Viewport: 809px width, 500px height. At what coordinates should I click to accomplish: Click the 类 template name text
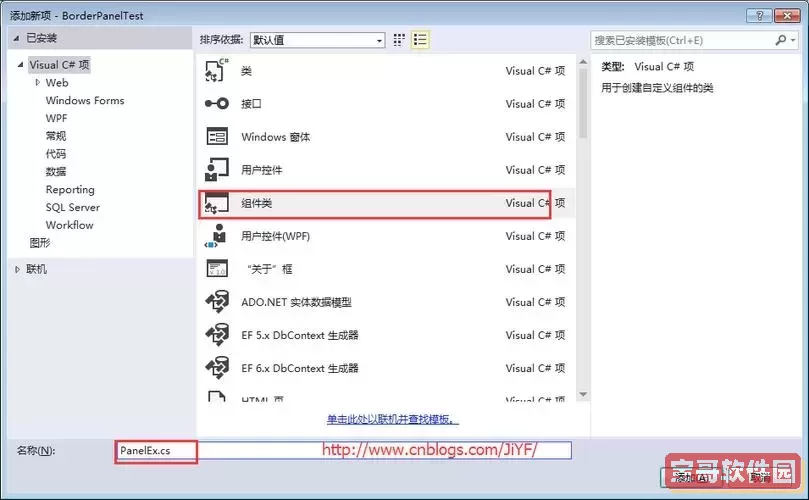point(247,71)
